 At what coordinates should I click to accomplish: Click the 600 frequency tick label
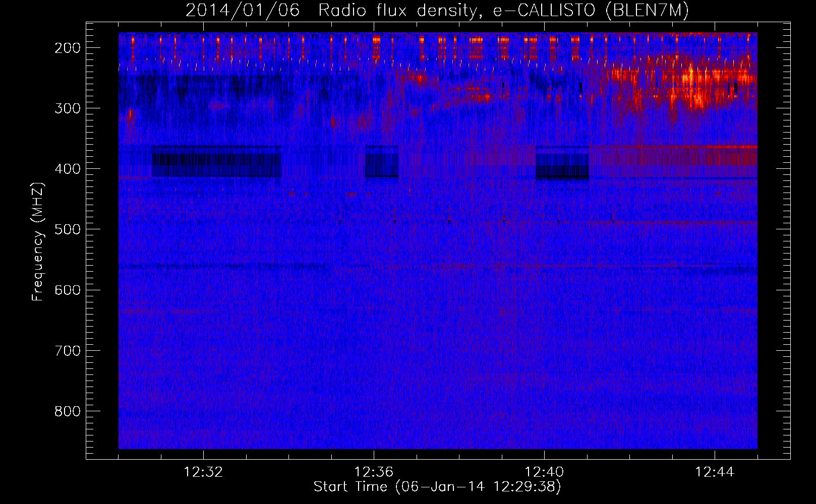point(68,290)
